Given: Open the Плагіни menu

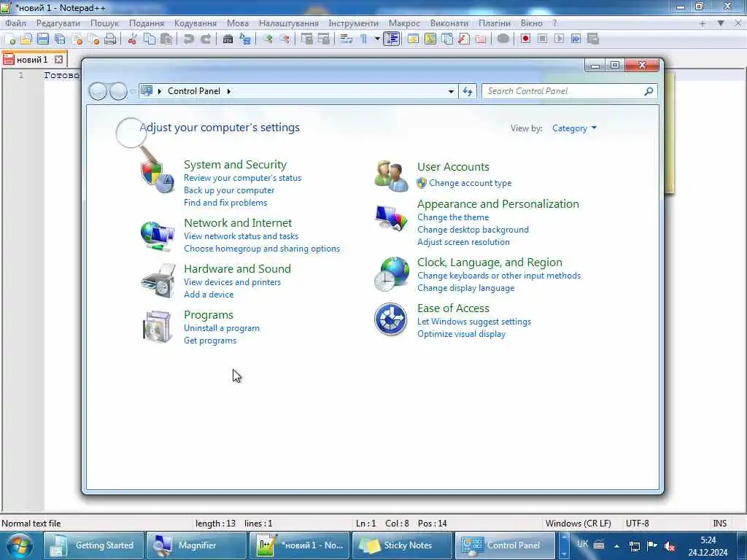Looking at the screenshot, I should pyautogui.click(x=495, y=23).
